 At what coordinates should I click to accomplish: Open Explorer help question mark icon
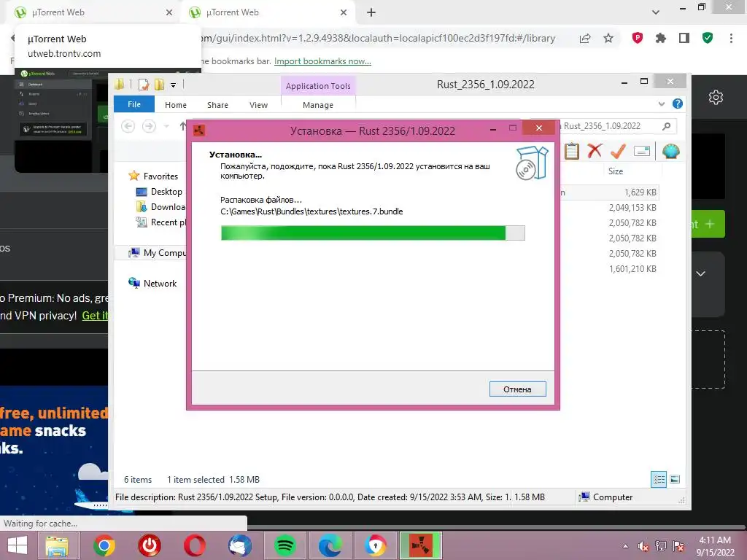[678, 104]
